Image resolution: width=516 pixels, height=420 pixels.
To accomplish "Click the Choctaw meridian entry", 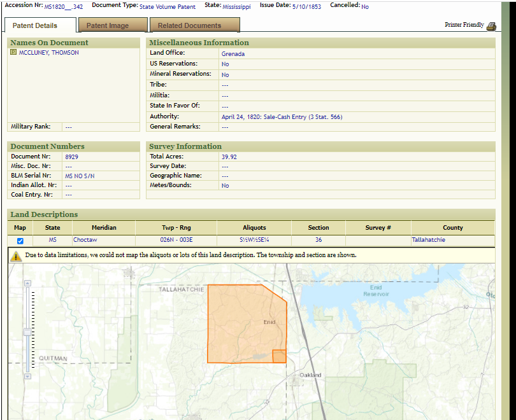I will pyautogui.click(x=85, y=240).
